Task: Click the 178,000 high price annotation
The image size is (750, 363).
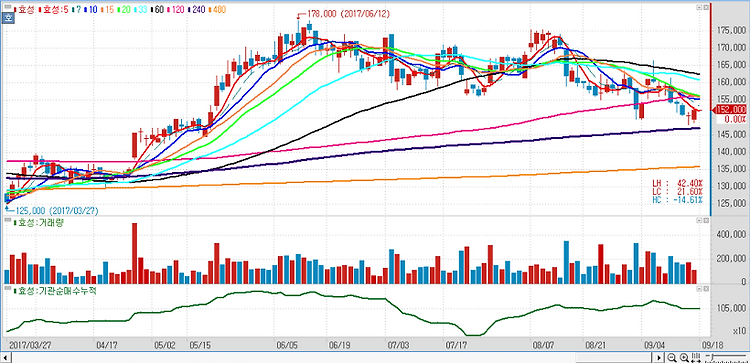Action: [x=349, y=14]
